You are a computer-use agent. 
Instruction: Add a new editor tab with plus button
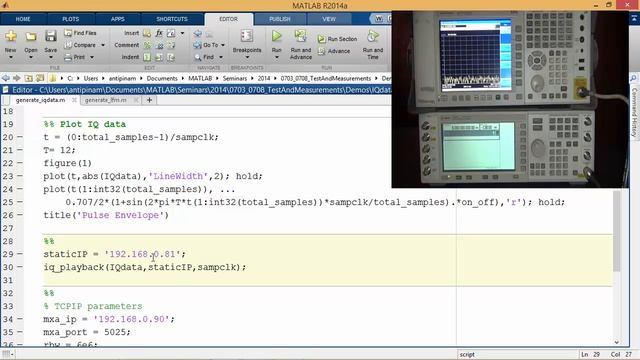pyautogui.click(x=149, y=100)
